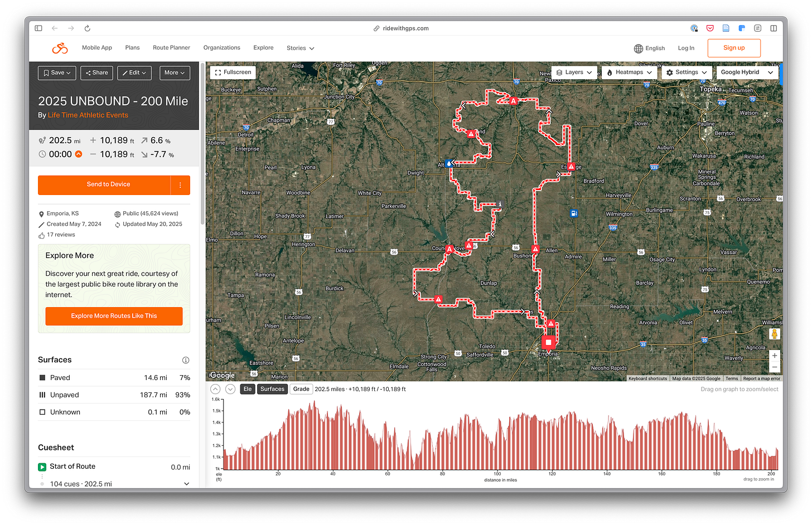Image resolution: width=812 pixels, height=525 pixels.
Task: Click the Start of Route cue row
Action: point(114,467)
